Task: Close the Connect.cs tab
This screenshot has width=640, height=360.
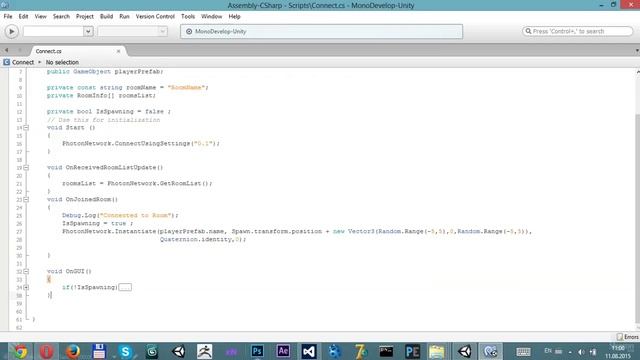Action: [118, 51]
